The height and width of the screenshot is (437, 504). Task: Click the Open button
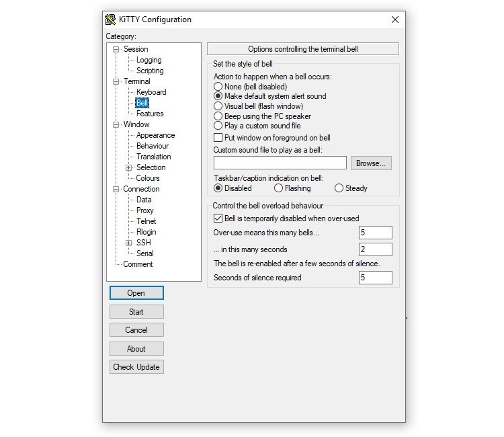click(x=136, y=293)
